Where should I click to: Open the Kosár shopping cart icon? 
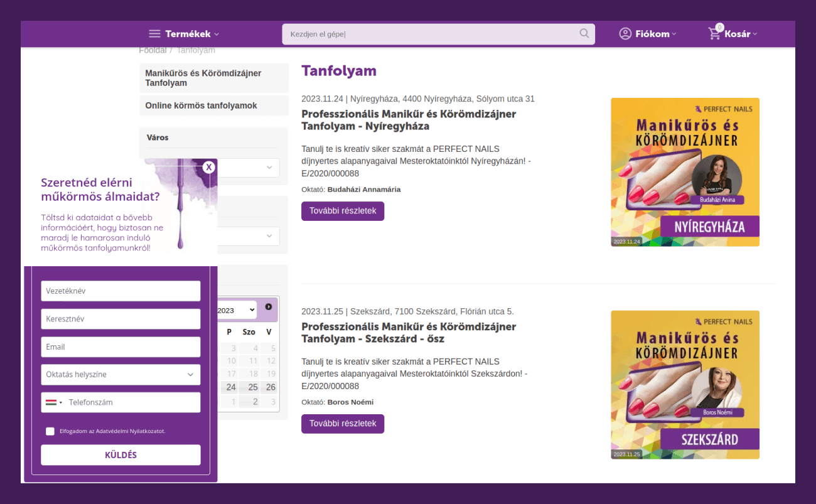[x=714, y=34]
